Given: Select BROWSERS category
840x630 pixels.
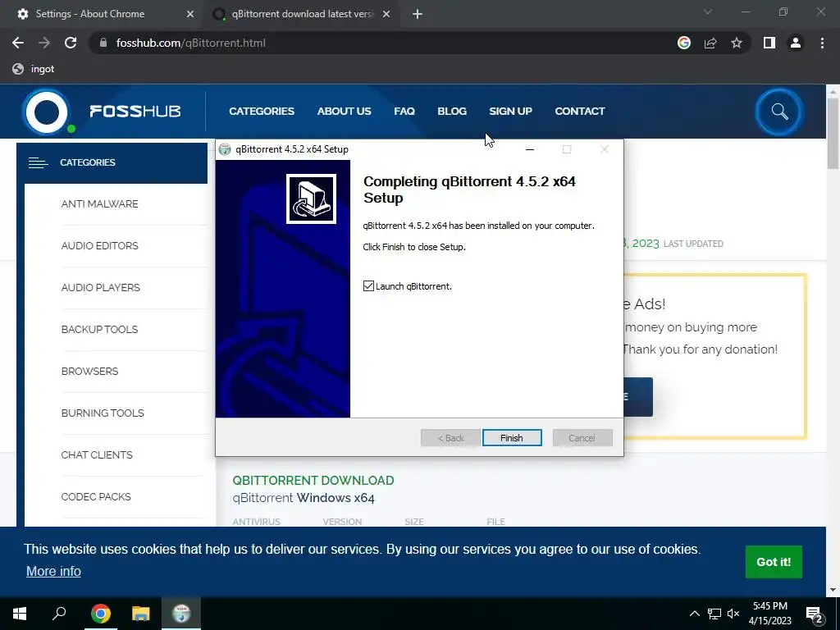Looking at the screenshot, I should point(89,371).
